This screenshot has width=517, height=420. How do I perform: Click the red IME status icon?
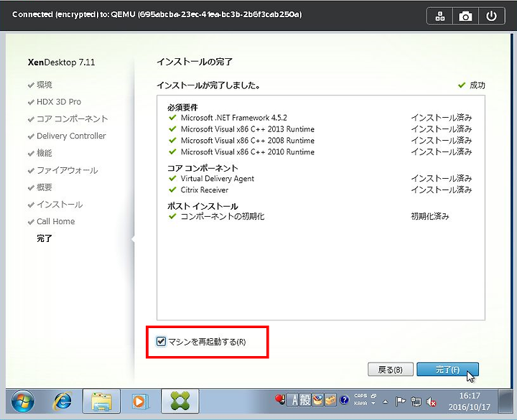point(279,400)
